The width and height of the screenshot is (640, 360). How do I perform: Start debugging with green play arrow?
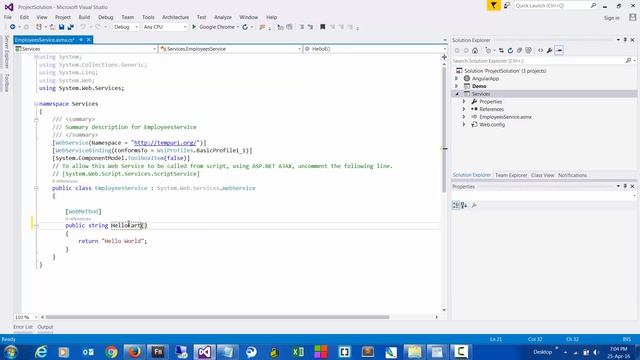[x=194, y=27]
